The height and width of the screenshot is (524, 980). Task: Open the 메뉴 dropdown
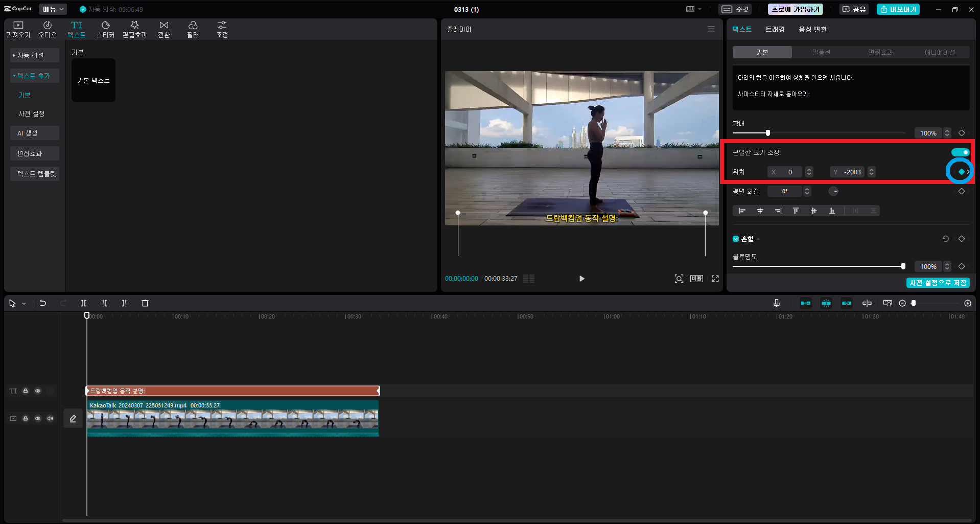pyautogui.click(x=53, y=9)
